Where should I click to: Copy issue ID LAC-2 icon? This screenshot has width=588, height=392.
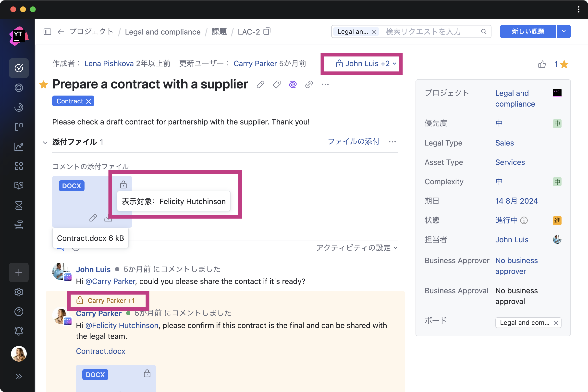pos(267,32)
